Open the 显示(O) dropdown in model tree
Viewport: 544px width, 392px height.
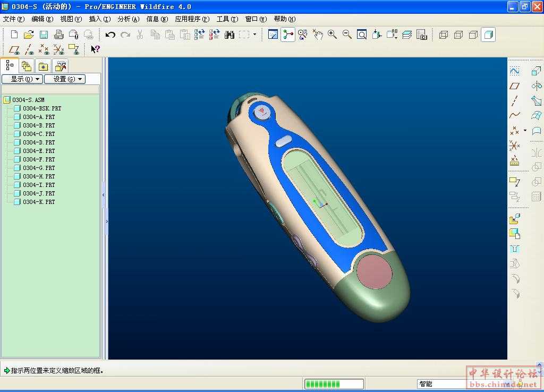click(x=22, y=79)
